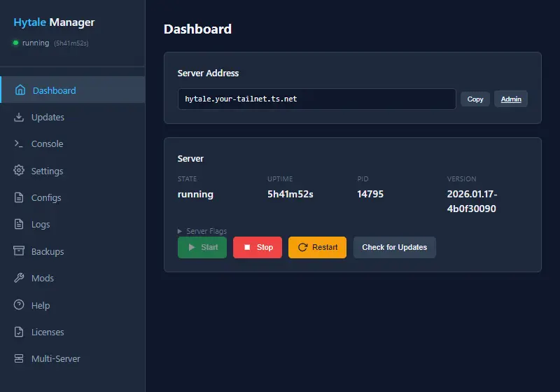Click the Licenses document icon
The height and width of the screenshot is (392, 560).
[19, 332]
